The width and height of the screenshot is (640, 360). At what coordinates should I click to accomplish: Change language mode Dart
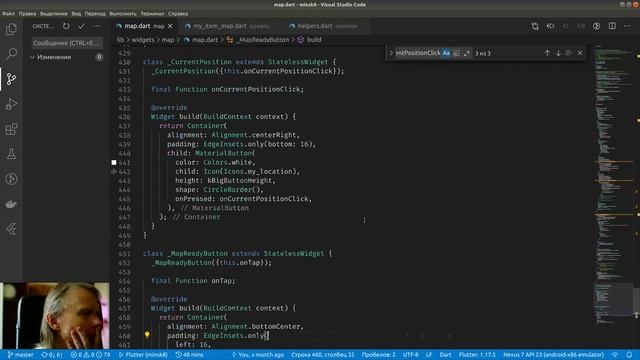pyautogui.click(x=445, y=355)
